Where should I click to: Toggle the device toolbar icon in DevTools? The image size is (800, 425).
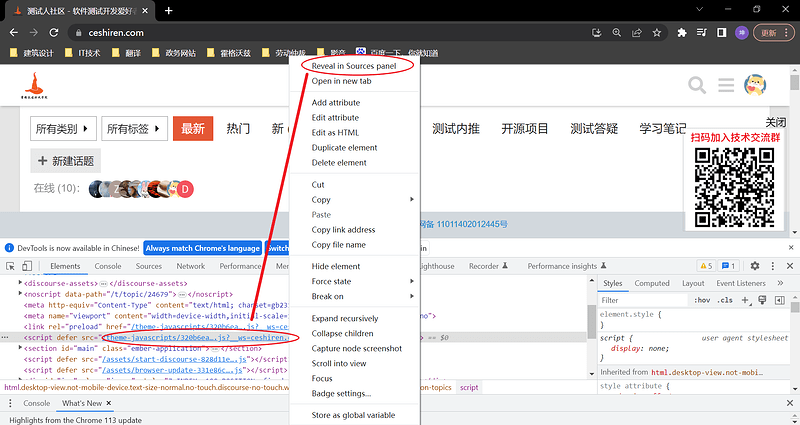(27, 266)
